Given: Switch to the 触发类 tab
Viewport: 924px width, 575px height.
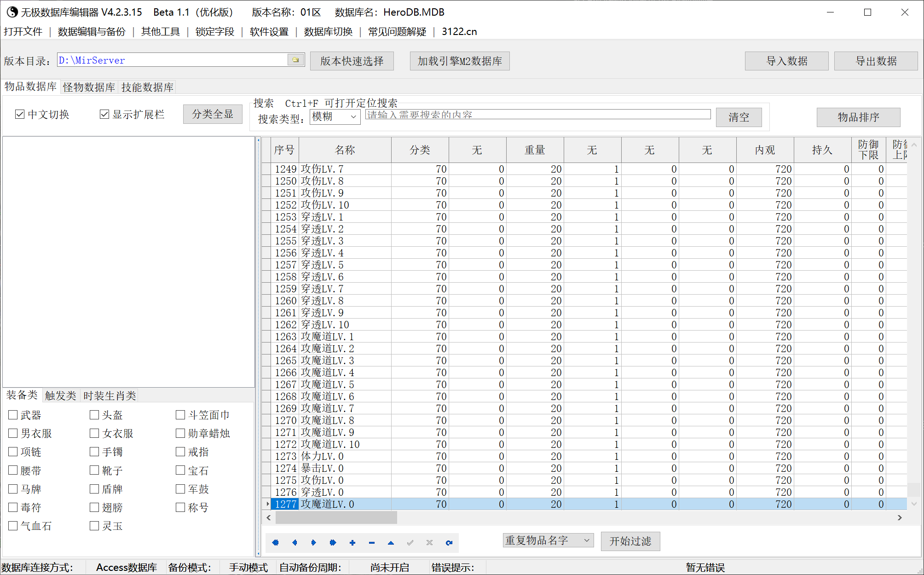Looking at the screenshot, I should [x=61, y=395].
